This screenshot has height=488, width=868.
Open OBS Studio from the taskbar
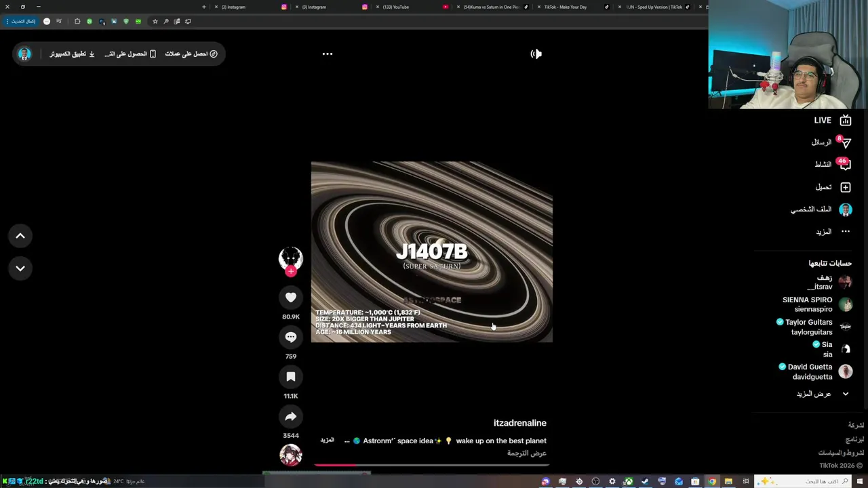point(595,481)
